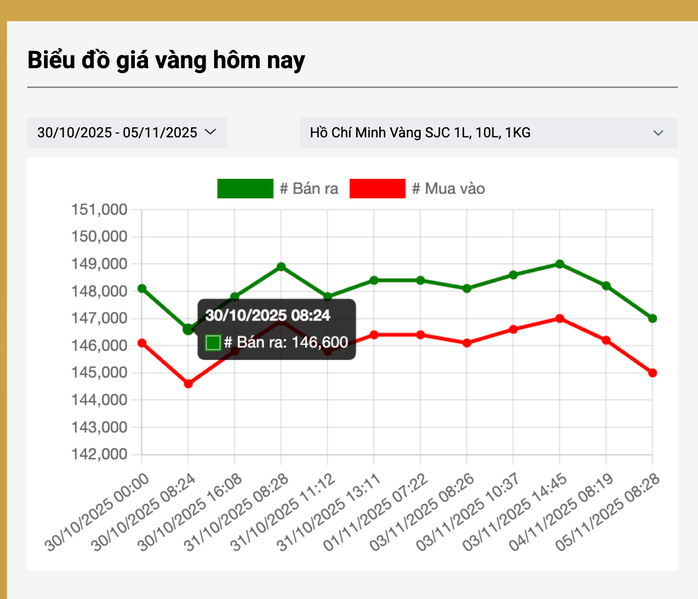Viewport: 698px width, 599px height.
Task: Click the first red point at 30/10/2025 00:00
Action: [142, 343]
